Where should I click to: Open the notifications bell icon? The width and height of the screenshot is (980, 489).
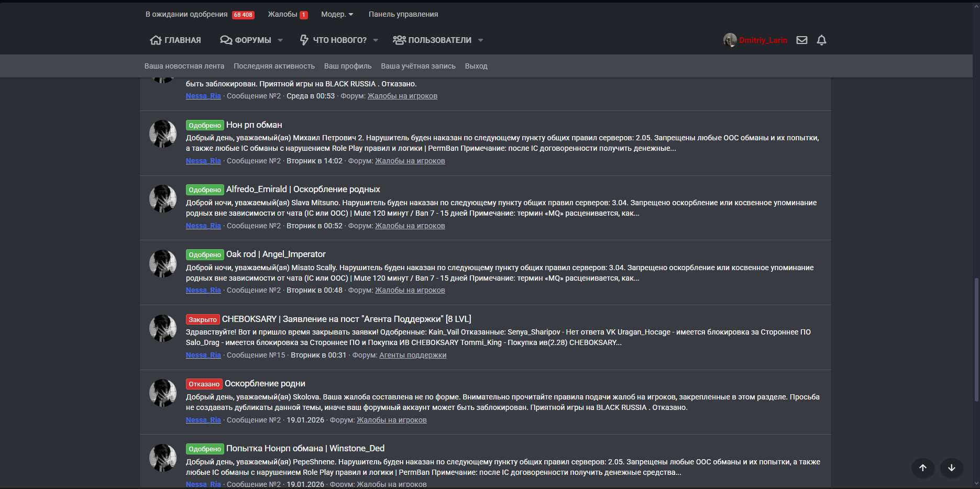point(821,40)
